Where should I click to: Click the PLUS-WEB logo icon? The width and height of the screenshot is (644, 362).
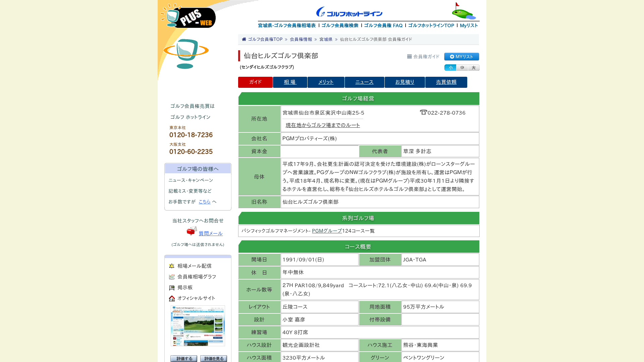point(188,16)
